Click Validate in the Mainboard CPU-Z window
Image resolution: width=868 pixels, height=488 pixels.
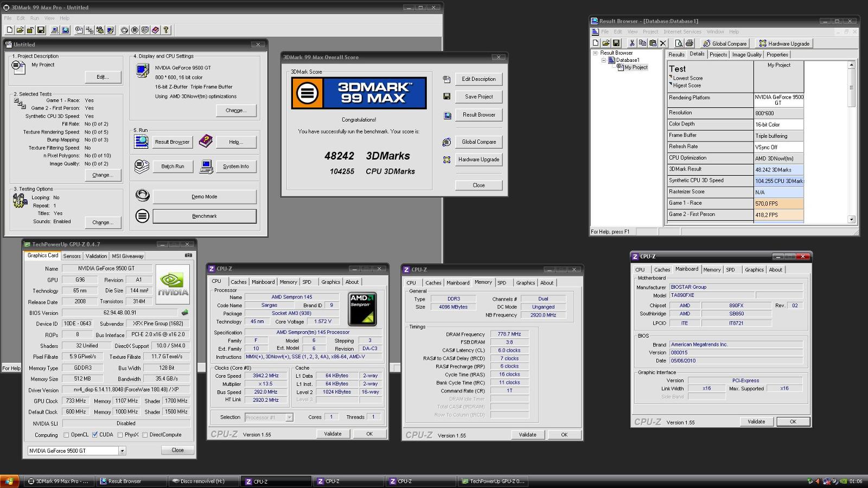[756, 422]
